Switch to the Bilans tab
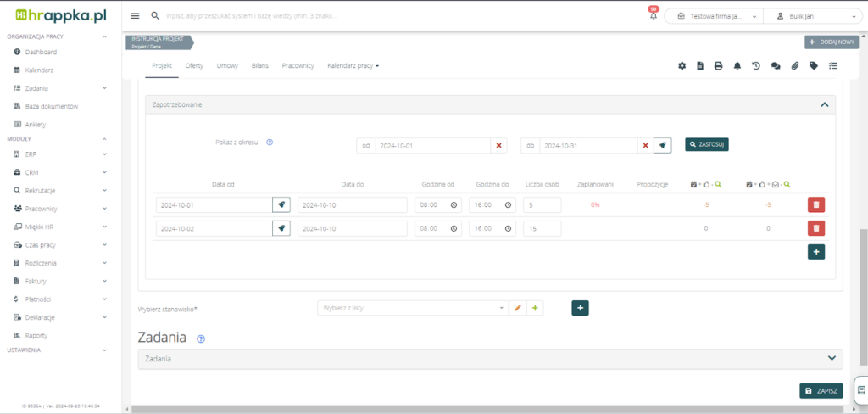 (x=260, y=65)
